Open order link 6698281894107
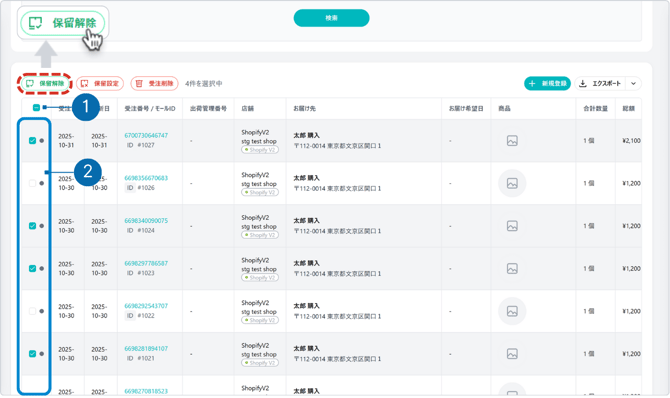 coord(146,348)
